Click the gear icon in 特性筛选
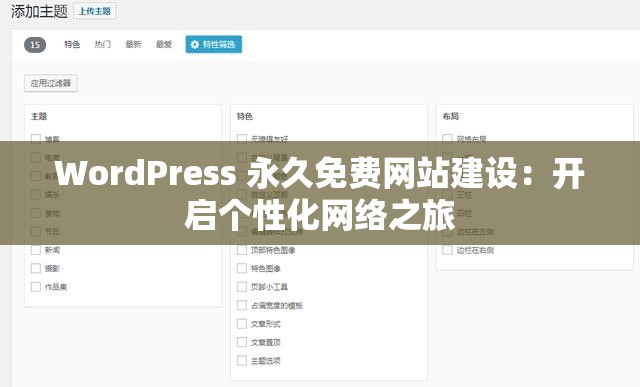 pyautogui.click(x=195, y=44)
